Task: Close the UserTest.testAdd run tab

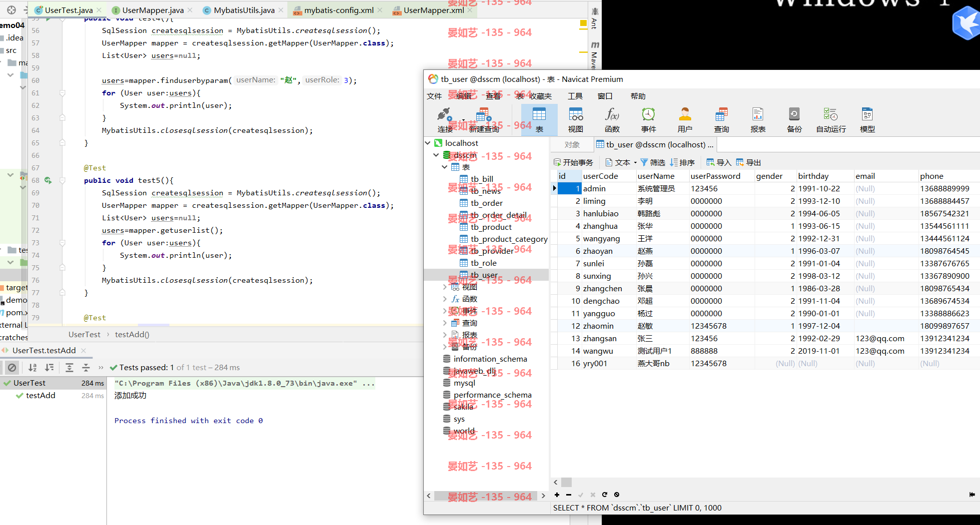Action: pos(83,351)
